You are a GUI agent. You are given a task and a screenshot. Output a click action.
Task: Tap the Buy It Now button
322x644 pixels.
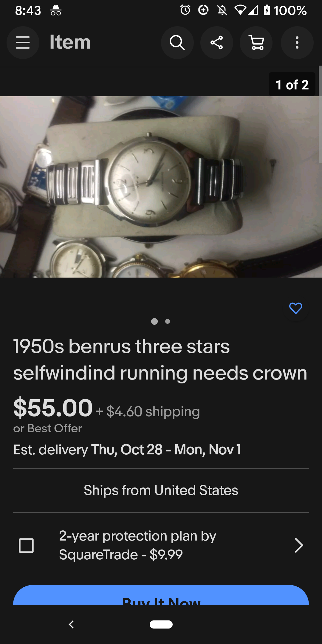(x=161, y=595)
